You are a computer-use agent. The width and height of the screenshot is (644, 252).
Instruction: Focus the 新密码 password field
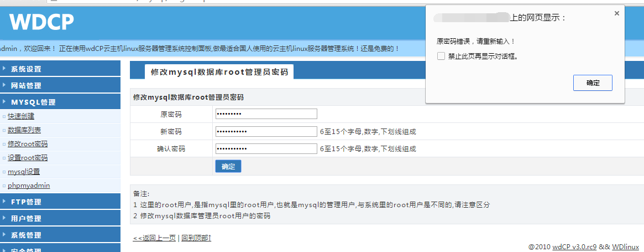click(x=266, y=131)
